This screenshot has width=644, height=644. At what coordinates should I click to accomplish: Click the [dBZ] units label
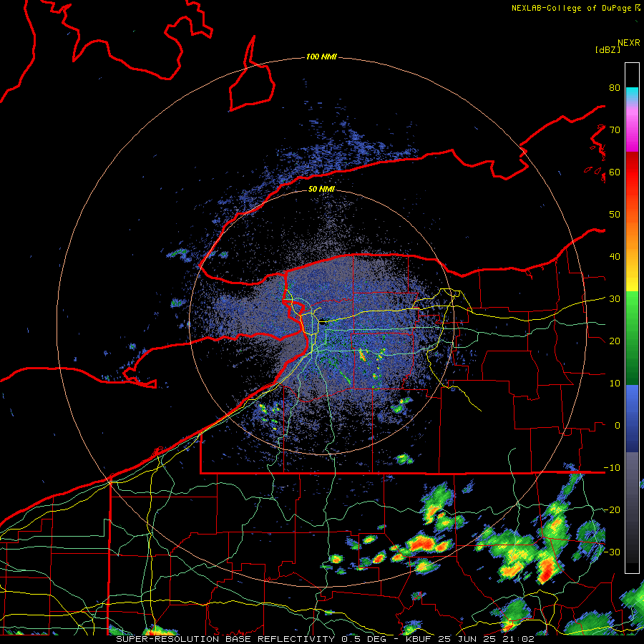pyautogui.click(x=608, y=49)
